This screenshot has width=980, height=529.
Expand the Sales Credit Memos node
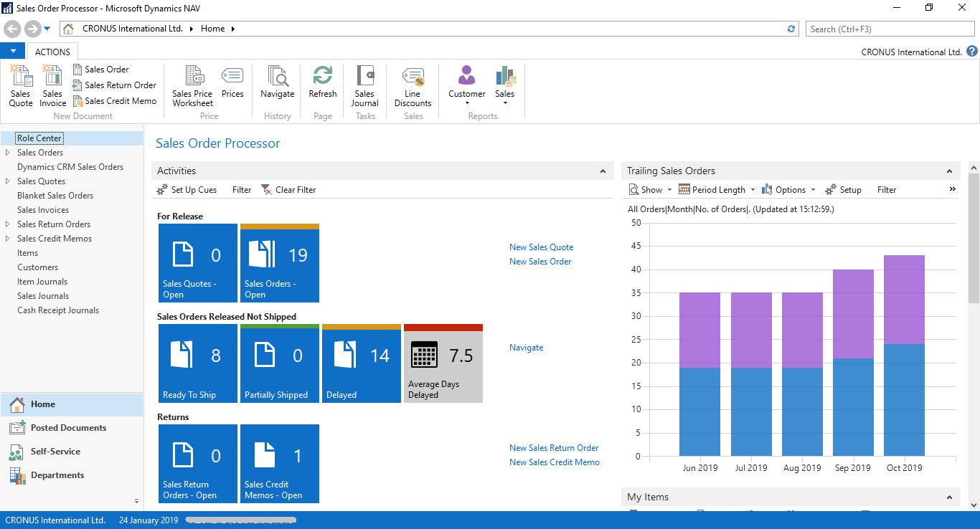click(x=7, y=239)
